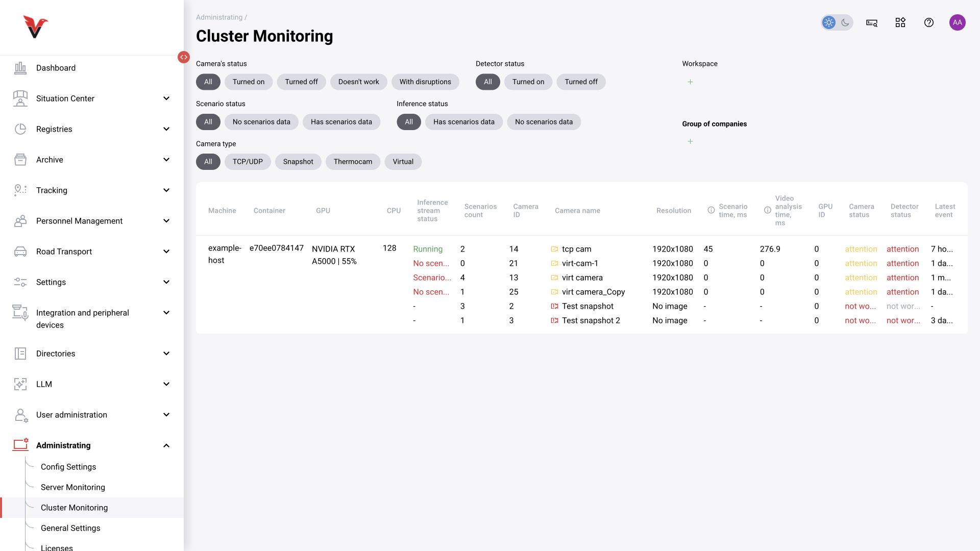Open the AA user avatar
This screenshot has width=980, height=551.
(x=958, y=22)
